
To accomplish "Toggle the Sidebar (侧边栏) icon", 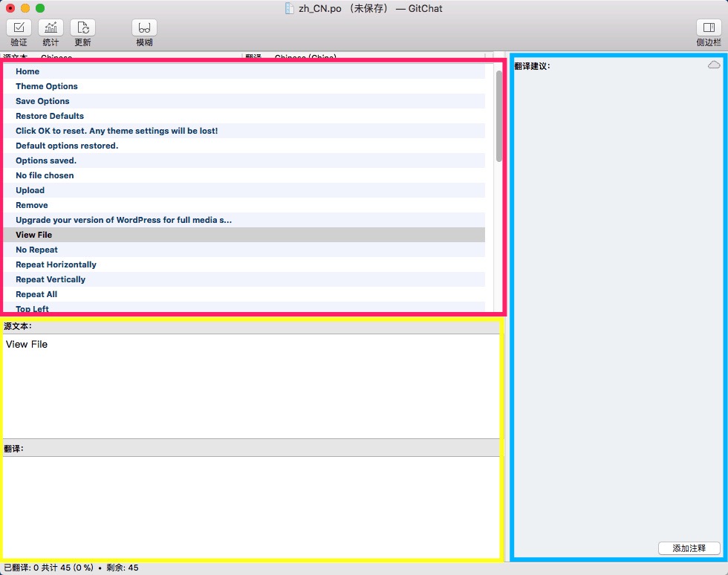I will click(709, 28).
